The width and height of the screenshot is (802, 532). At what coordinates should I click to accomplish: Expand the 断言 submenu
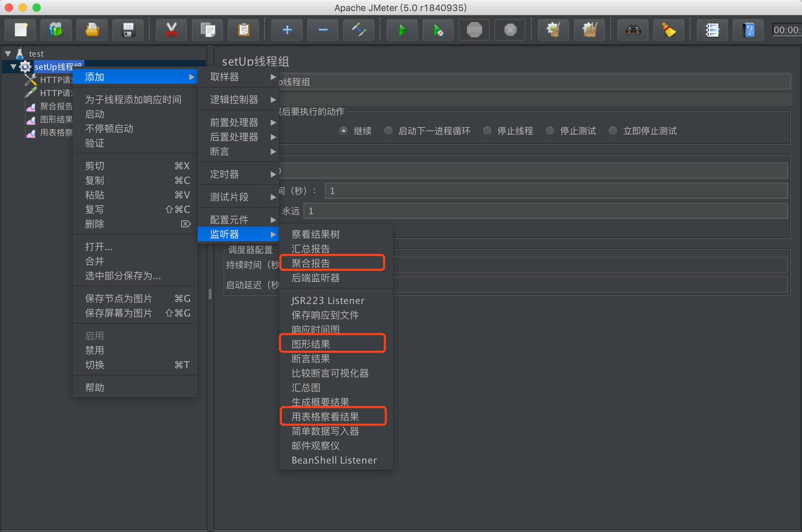238,151
